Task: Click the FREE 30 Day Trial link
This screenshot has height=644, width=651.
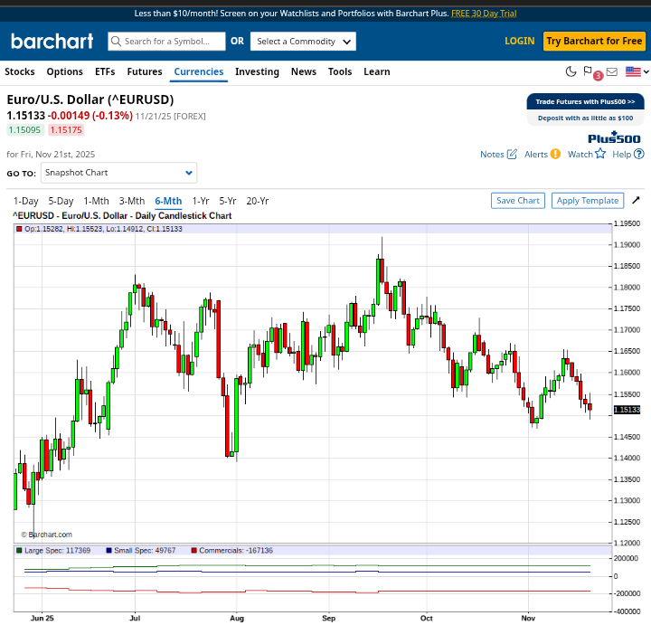Action: pos(484,14)
